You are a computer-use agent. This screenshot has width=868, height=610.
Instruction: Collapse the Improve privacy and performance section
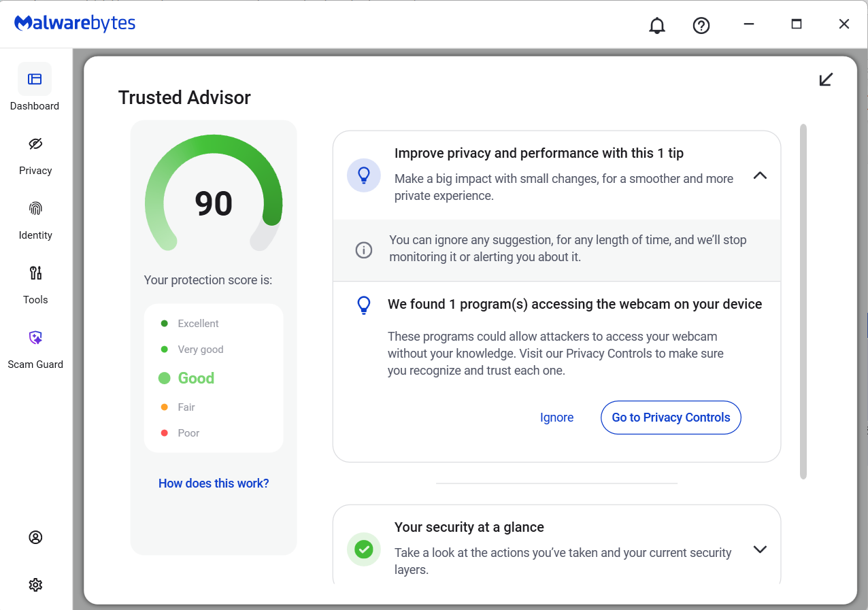[760, 175]
